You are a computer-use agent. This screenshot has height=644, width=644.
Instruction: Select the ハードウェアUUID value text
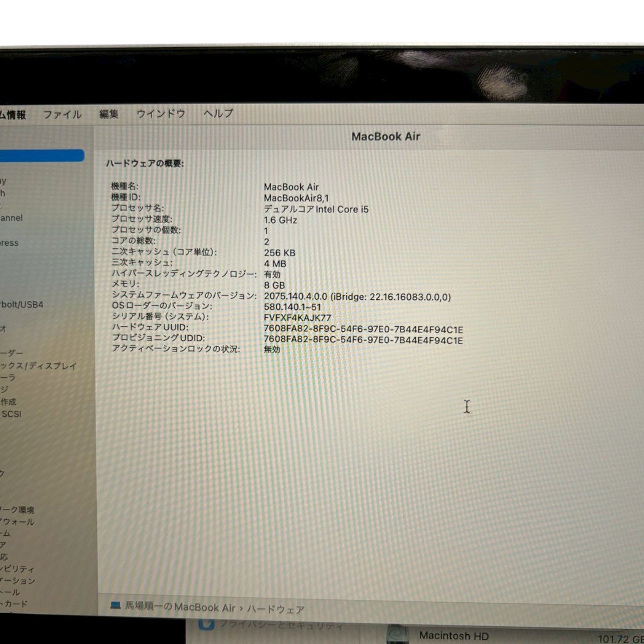(x=363, y=328)
